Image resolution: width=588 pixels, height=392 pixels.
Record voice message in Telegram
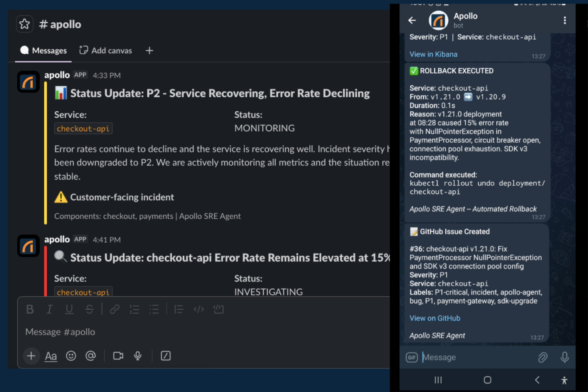[x=565, y=357]
